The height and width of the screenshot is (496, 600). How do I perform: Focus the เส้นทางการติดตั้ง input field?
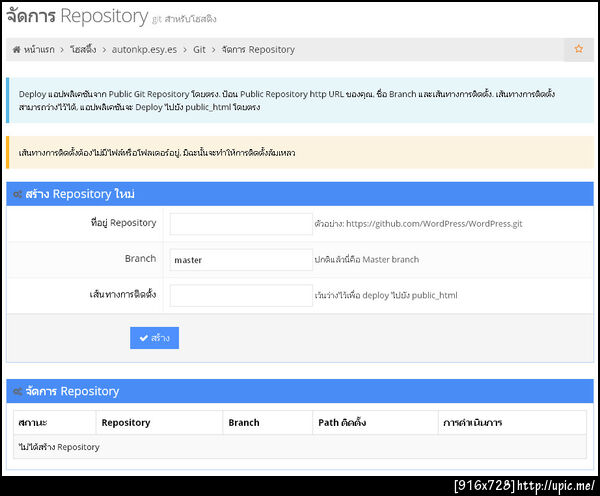[x=241, y=295]
